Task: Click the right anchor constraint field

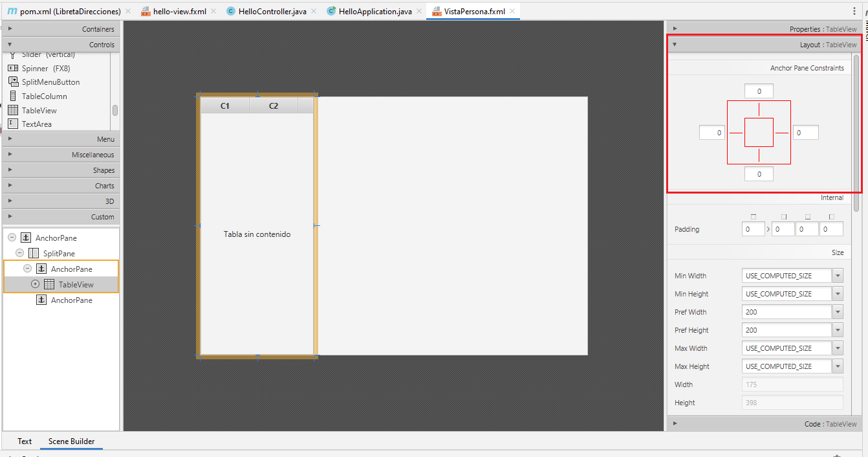Action: coord(806,133)
